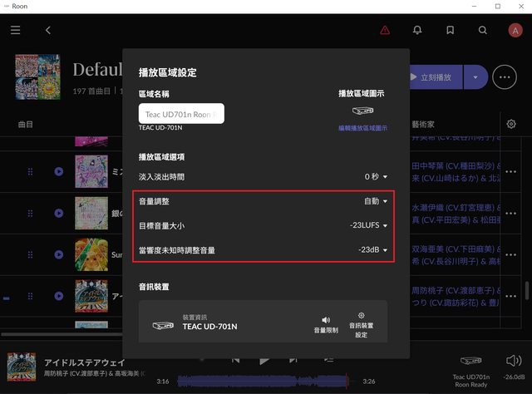Change 目標音量大小 -23LUFS dropdown
The image size is (532, 394).
[369, 225]
